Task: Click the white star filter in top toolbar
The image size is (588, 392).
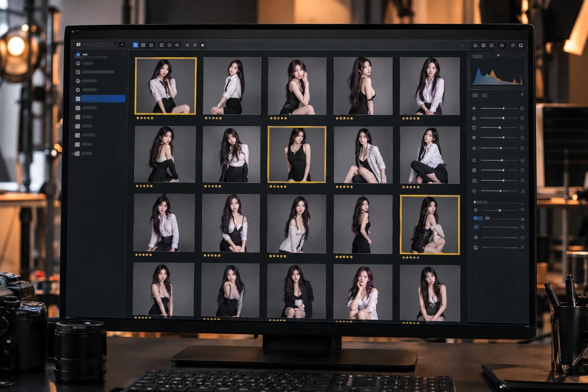Action: 203,45
